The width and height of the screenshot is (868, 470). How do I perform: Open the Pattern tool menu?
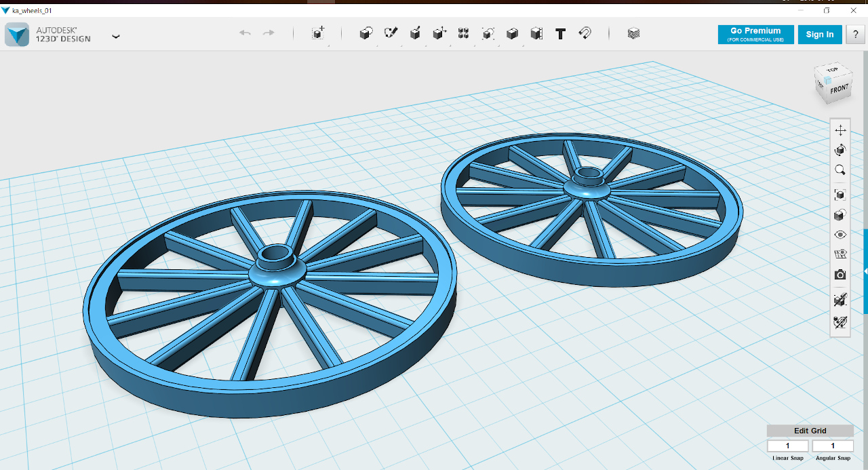463,33
